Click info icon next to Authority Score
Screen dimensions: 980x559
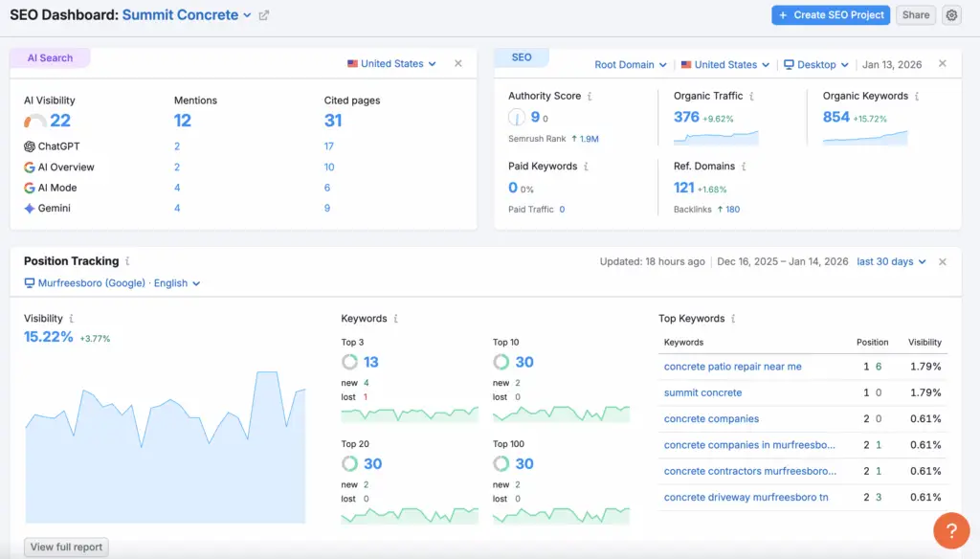[590, 97]
